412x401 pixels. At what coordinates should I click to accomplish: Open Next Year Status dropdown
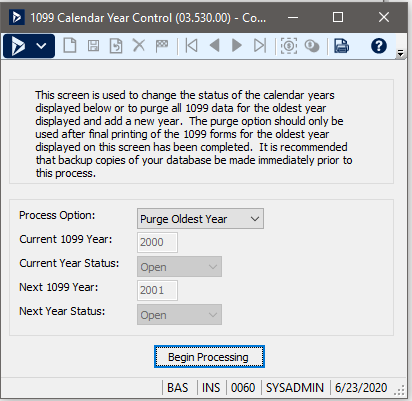[x=179, y=315]
